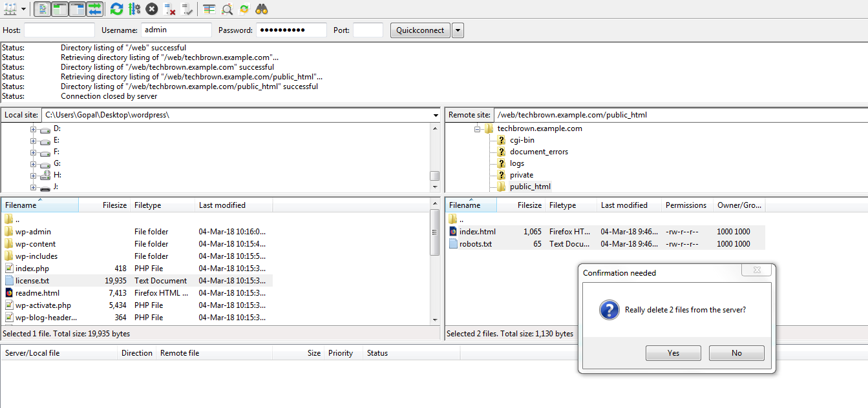Open the Site Manager icon
This screenshot has width=868, height=408.
coord(10,9)
